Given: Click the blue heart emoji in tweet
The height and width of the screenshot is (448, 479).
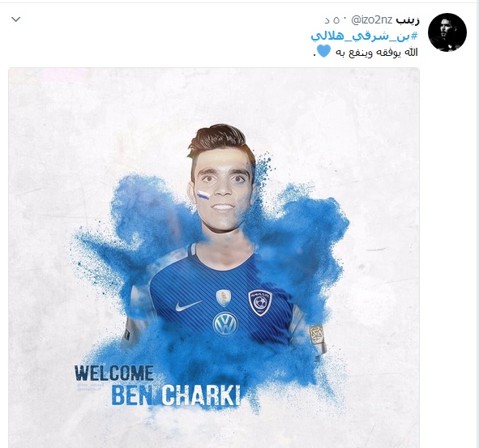Looking at the screenshot, I should [x=323, y=51].
